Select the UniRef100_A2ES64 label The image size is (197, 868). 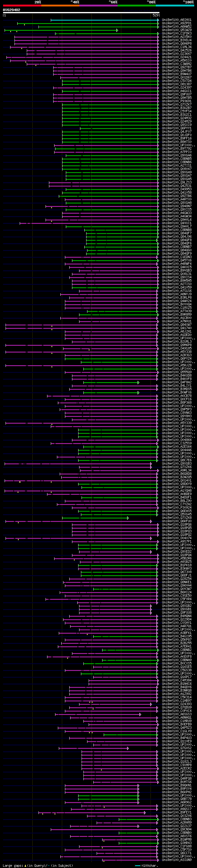[177, 447]
